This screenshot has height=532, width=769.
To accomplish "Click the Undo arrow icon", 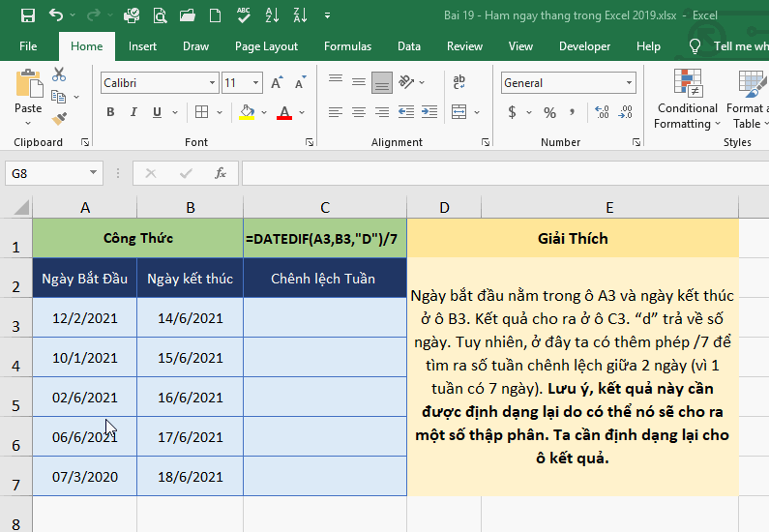I will 56,15.
